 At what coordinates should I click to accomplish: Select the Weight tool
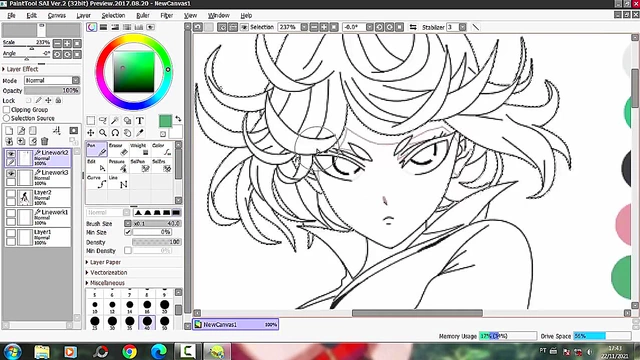[x=140, y=149]
